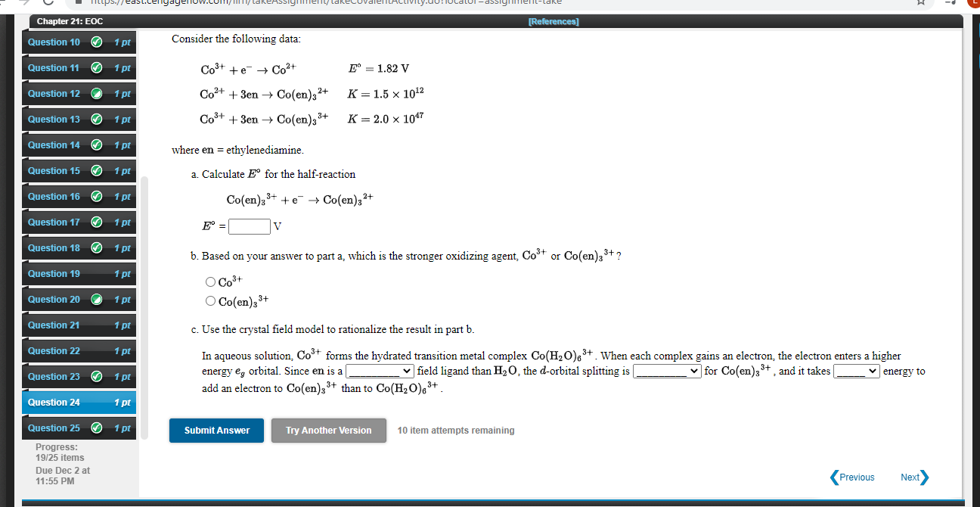Click 'where en = ethylenediamine' text

[237, 150]
